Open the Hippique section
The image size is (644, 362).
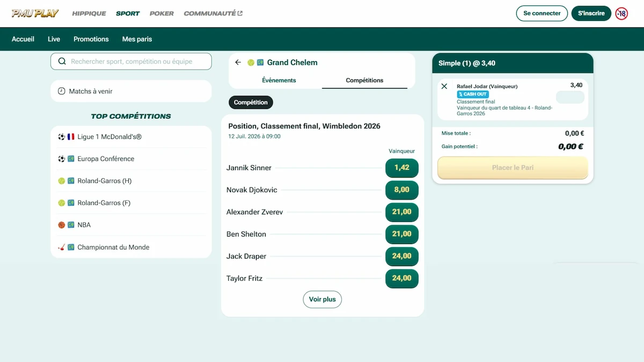pos(89,13)
